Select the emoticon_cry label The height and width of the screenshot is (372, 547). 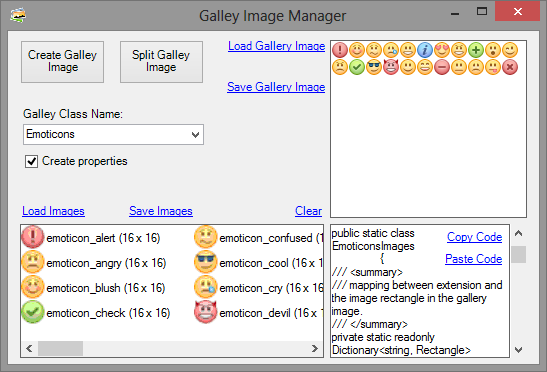pyautogui.click(x=271, y=288)
